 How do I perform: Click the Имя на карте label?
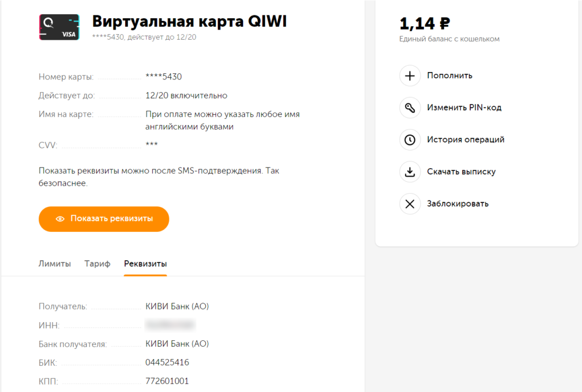(x=66, y=114)
